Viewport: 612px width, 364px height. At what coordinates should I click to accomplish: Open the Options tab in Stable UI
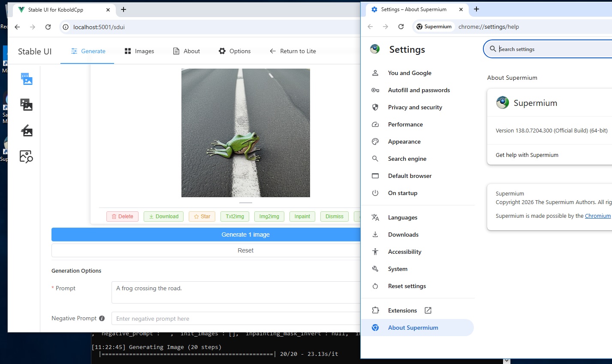tap(235, 51)
